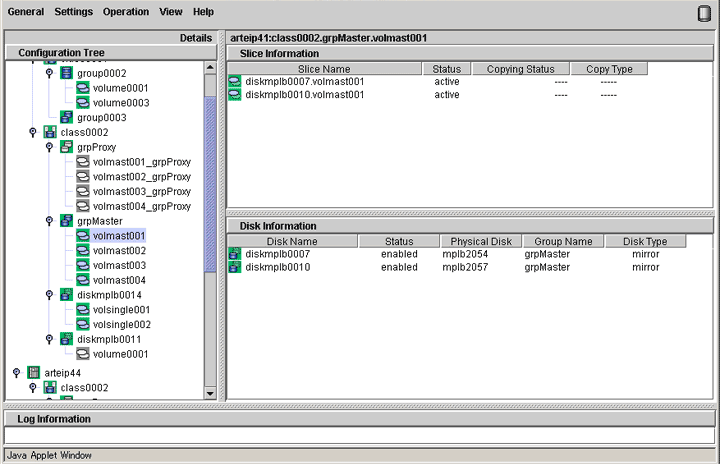Click the grpMaster group icon

67,221
